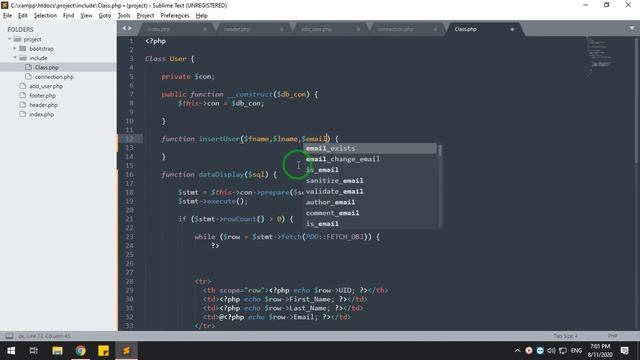Open the Help menu
This screenshot has height=360, width=640.
pos(202,16)
